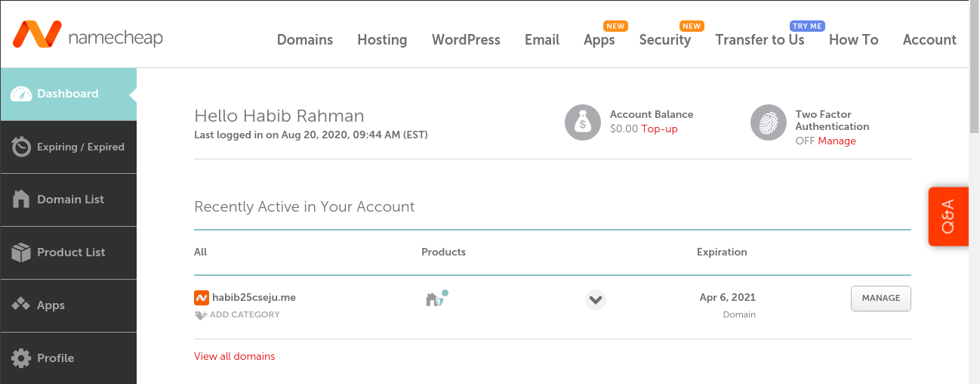The width and height of the screenshot is (980, 384).
Task: Open the habib25cseju.me domain name
Action: pyautogui.click(x=254, y=298)
